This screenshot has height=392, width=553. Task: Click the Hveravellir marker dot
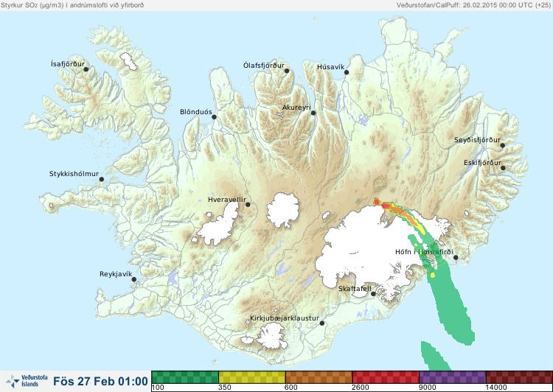pos(248,204)
